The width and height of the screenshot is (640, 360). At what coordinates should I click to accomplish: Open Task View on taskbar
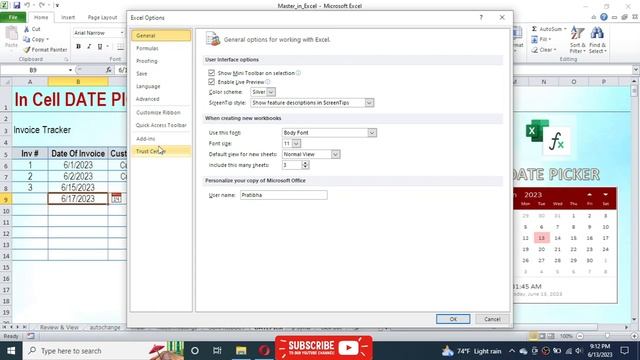pos(217,351)
